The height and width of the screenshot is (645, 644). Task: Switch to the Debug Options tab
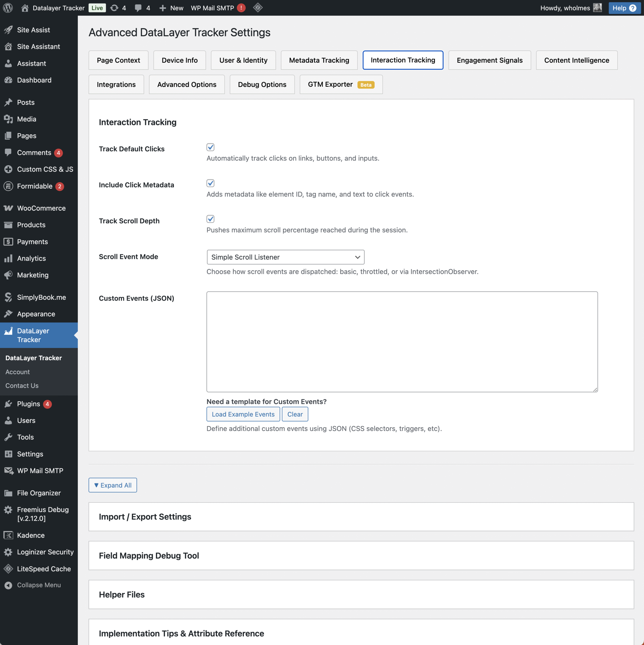point(262,84)
